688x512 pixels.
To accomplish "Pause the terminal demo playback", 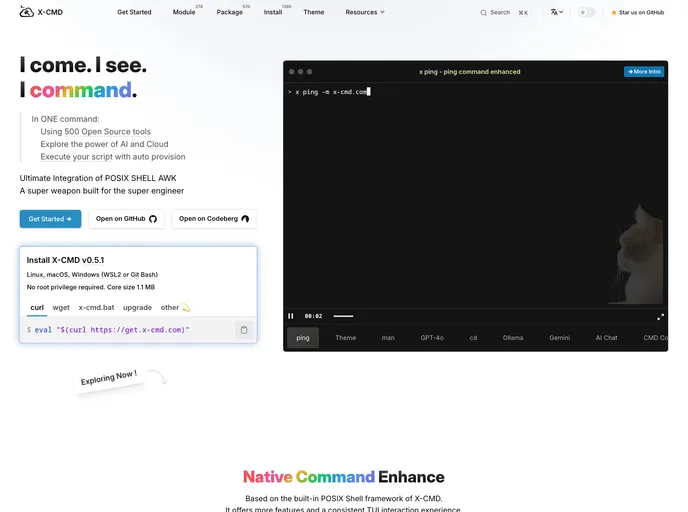I will (290, 316).
